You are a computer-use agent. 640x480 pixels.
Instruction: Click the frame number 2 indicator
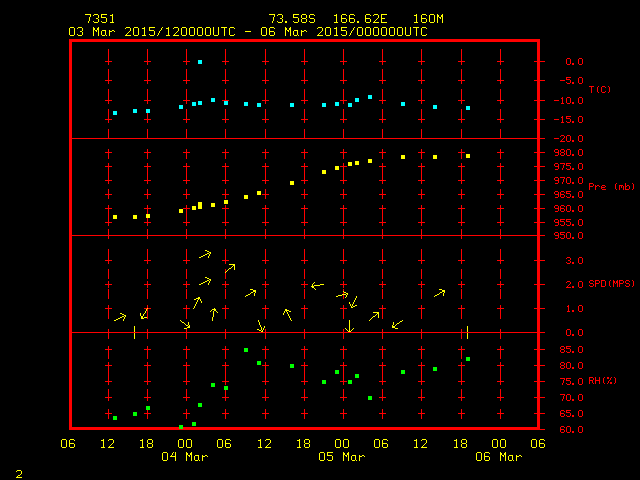tap(18, 472)
